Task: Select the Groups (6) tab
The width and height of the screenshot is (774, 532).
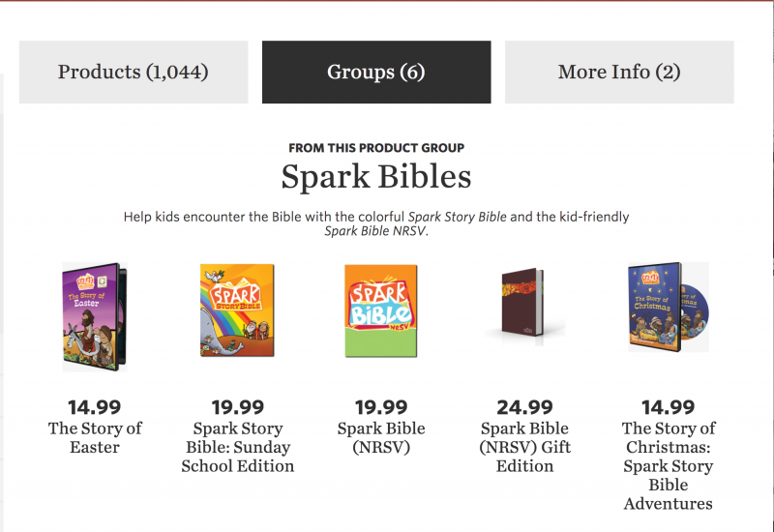Action: click(376, 72)
